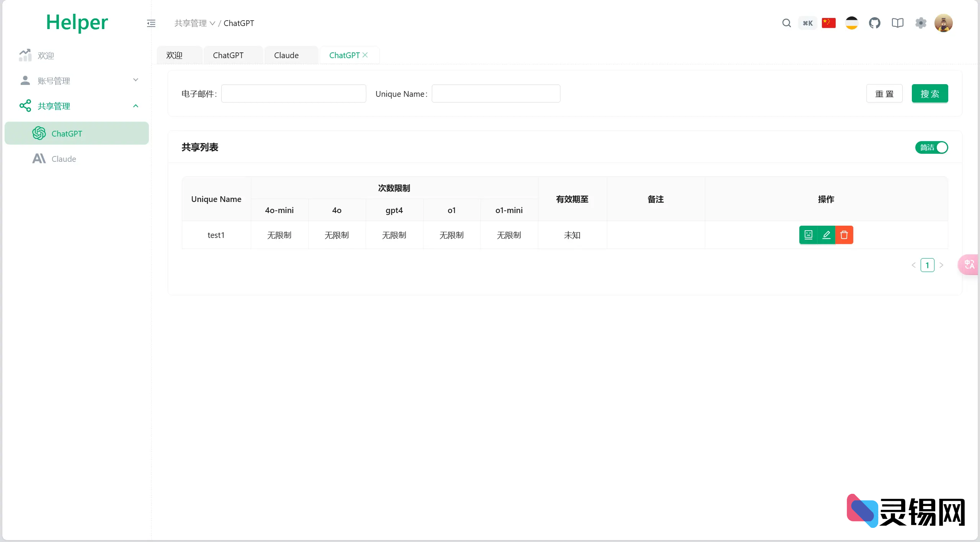Switch to the Claude tab
Image resolution: width=980 pixels, height=542 pixels.
286,55
